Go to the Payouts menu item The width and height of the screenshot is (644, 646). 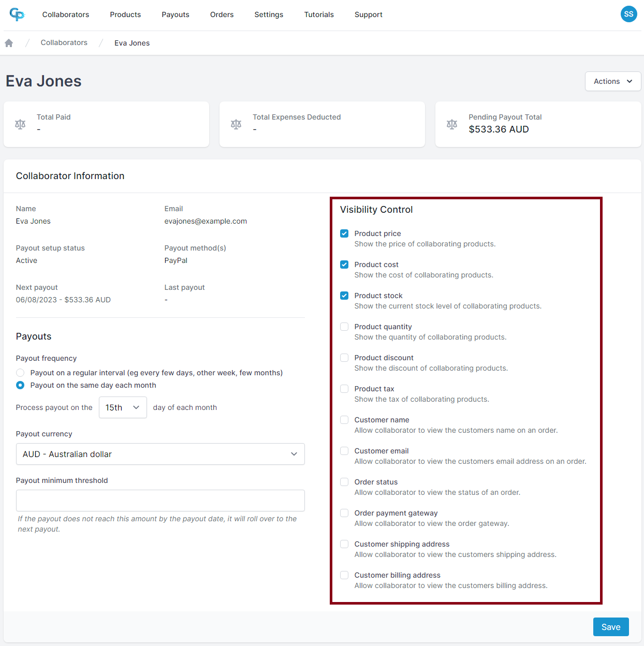tap(175, 14)
